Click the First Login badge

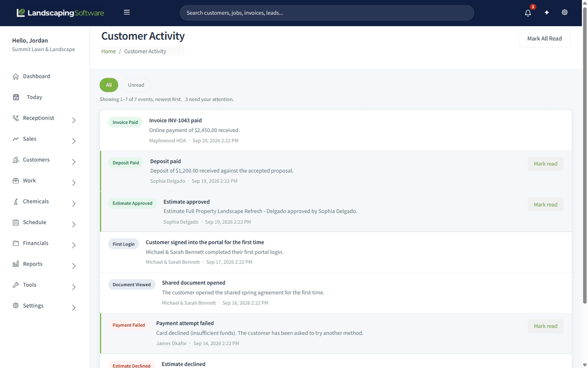click(x=124, y=244)
